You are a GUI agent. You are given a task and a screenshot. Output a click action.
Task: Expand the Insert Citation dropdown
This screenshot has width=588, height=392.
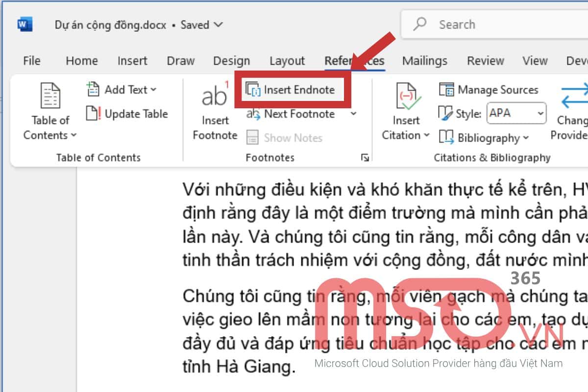[x=426, y=135]
